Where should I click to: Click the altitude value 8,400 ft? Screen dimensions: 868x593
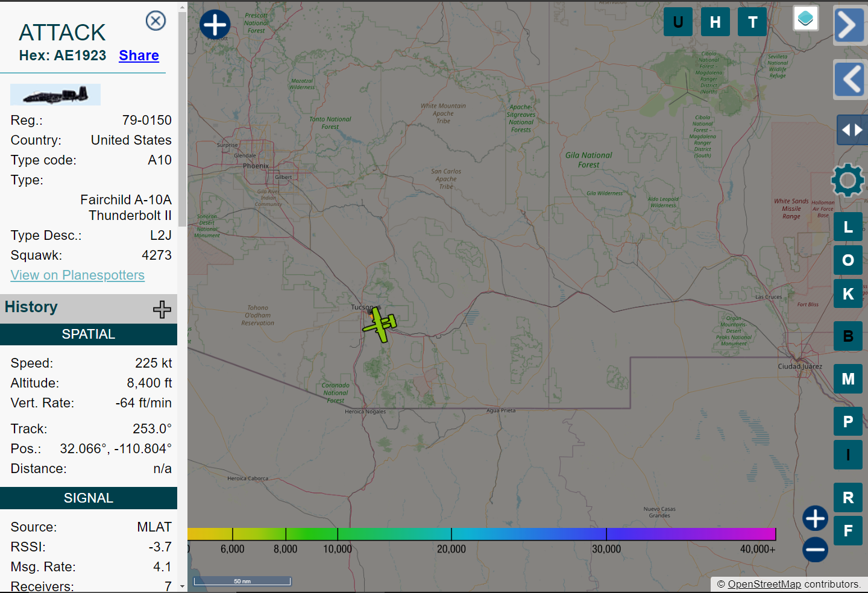[149, 383]
